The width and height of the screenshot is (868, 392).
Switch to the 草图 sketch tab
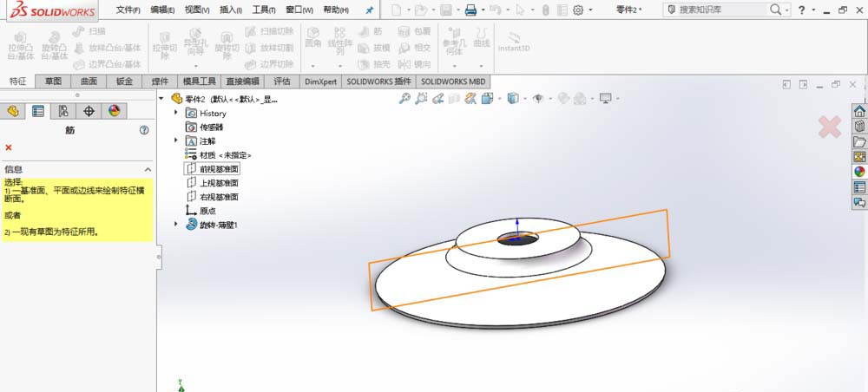pyautogui.click(x=53, y=82)
